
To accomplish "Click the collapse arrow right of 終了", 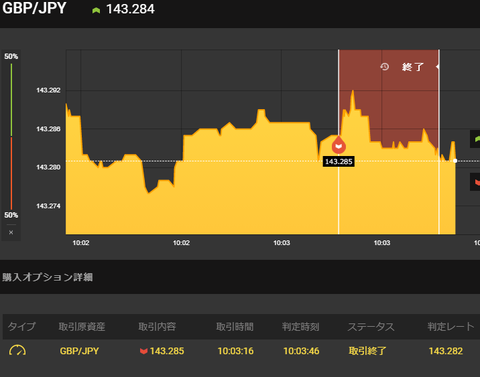I will 437,67.
